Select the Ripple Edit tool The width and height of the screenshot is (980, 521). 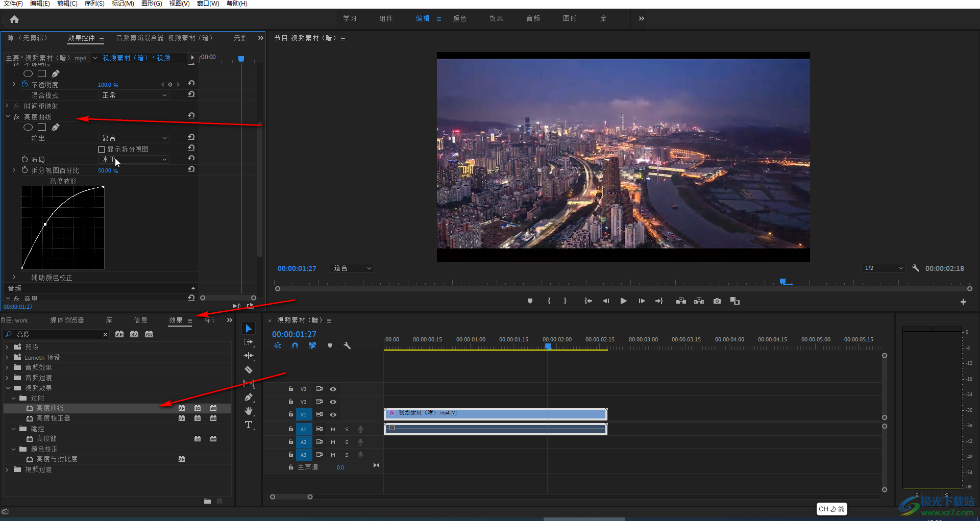pos(249,356)
